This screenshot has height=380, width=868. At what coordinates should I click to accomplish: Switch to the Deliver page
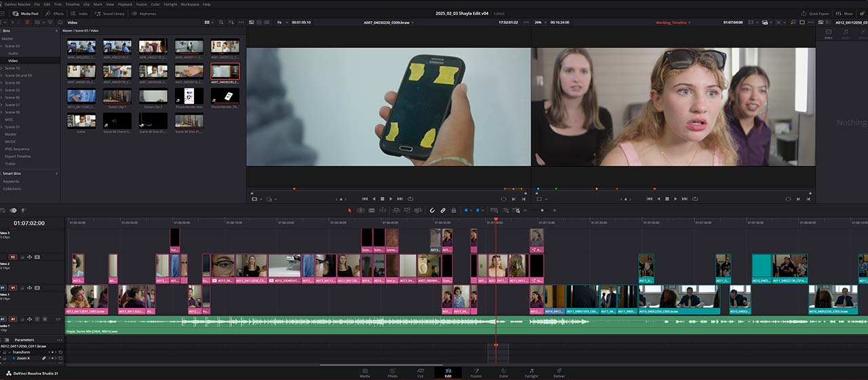559,373
